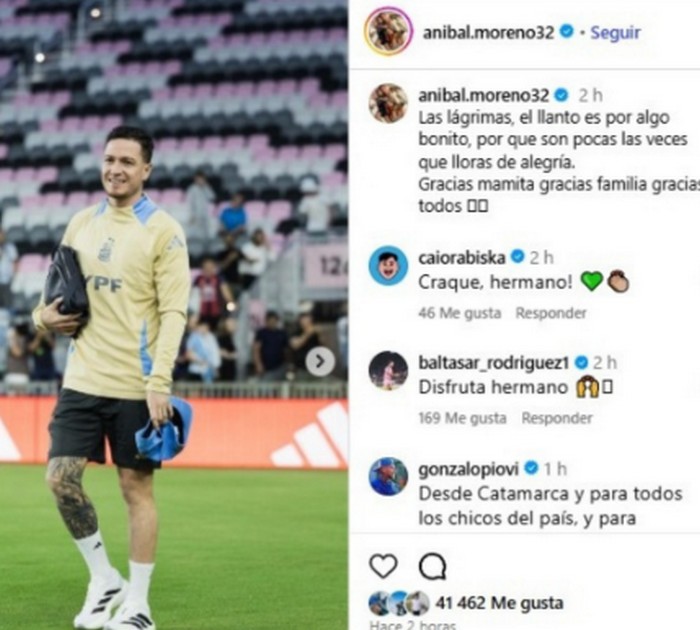This screenshot has width=700, height=630.
Task: Open baltasar_rodriguez1 username link
Action: [x=494, y=363]
